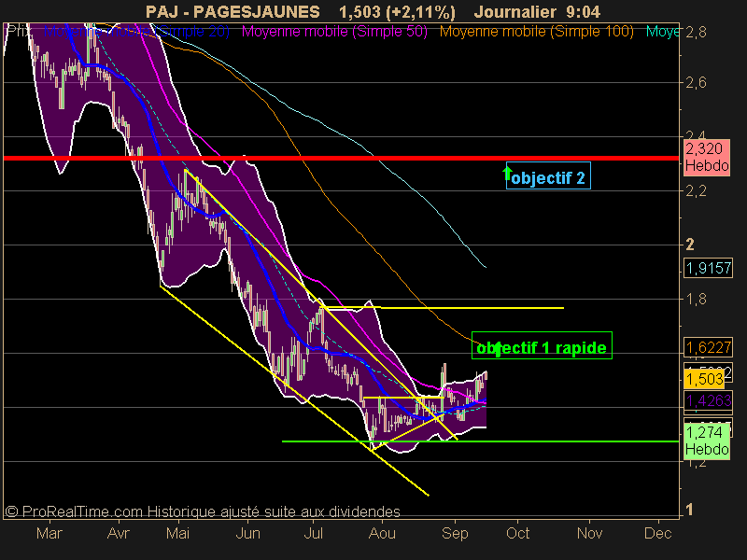Click the Sep month label
This screenshot has height=560, width=747.
click(455, 533)
